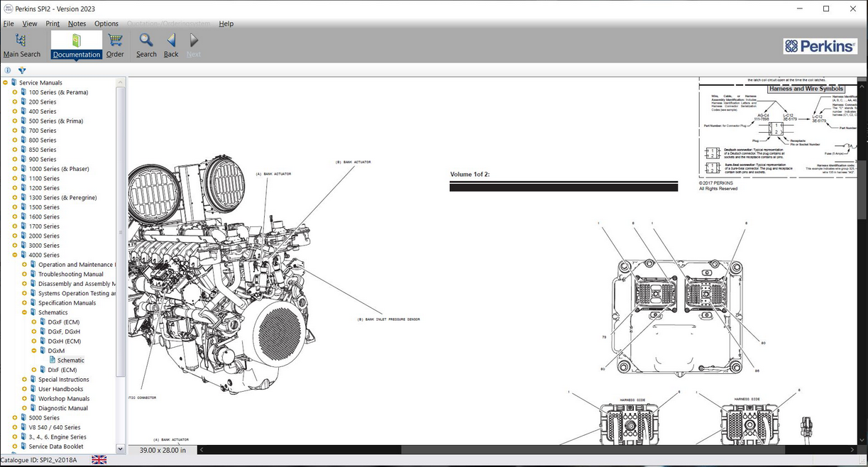Expand the 1100 Series node
Screen dimensions: 868x467
pos(14,178)
